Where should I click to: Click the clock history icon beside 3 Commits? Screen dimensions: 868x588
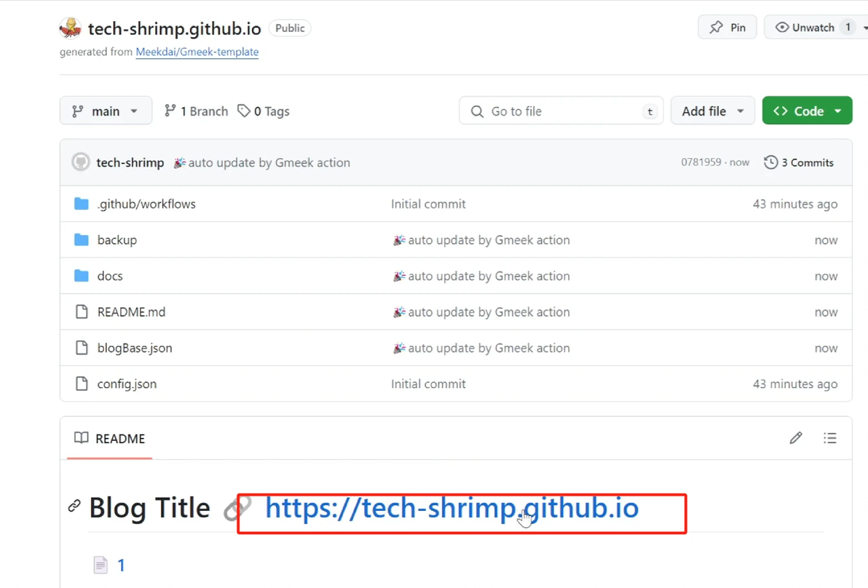point(770,162)
